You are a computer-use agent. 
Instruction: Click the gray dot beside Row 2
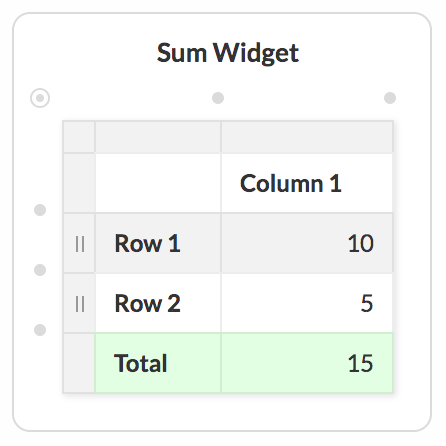tap(40, 330)
